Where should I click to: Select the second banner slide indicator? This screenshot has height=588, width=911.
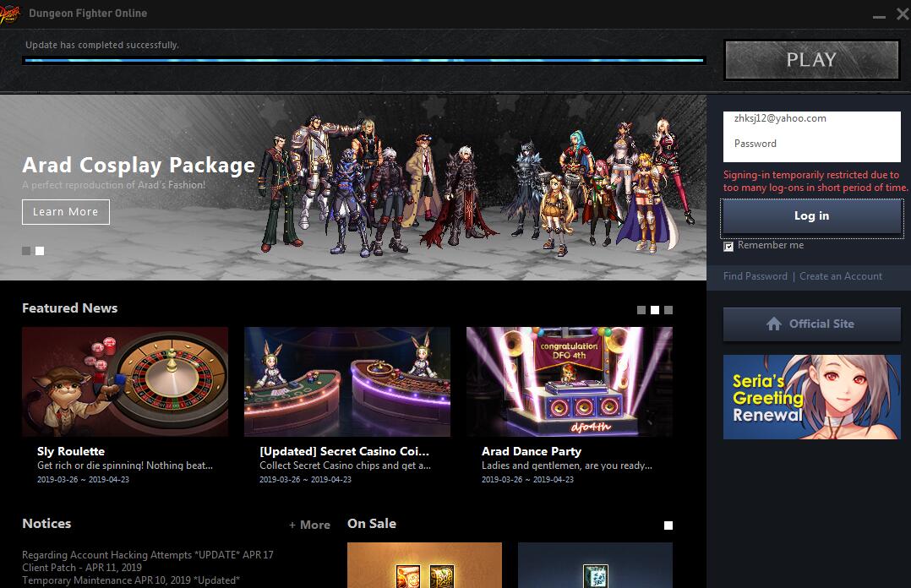[40, 251]
